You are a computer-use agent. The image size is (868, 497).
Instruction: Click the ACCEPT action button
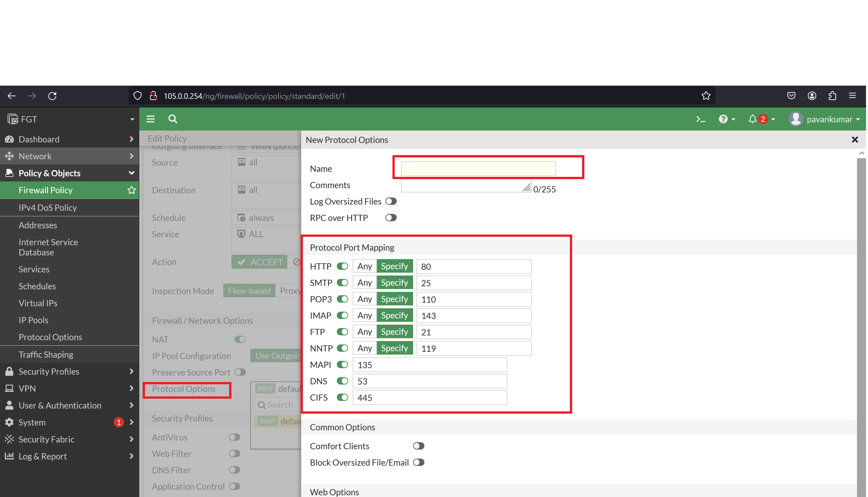pyautogui.click(x=259, y=262)
